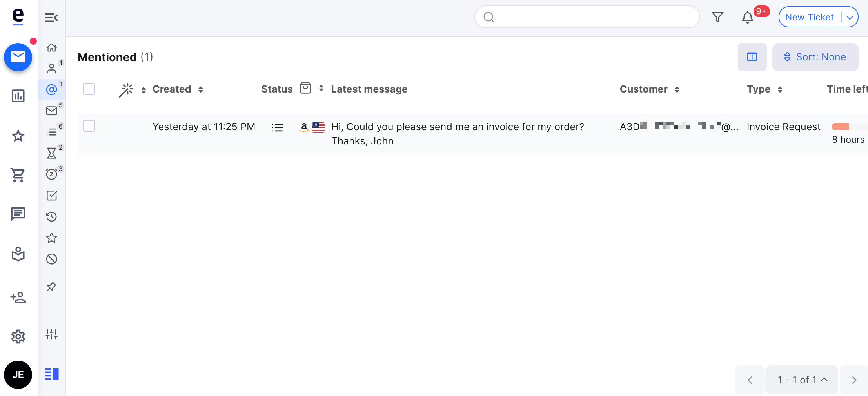Expand the 1 - 1 of 1 pagination selector
This screenshot has width=868, height=396.
pyautogui.click(x=802, y=380)
